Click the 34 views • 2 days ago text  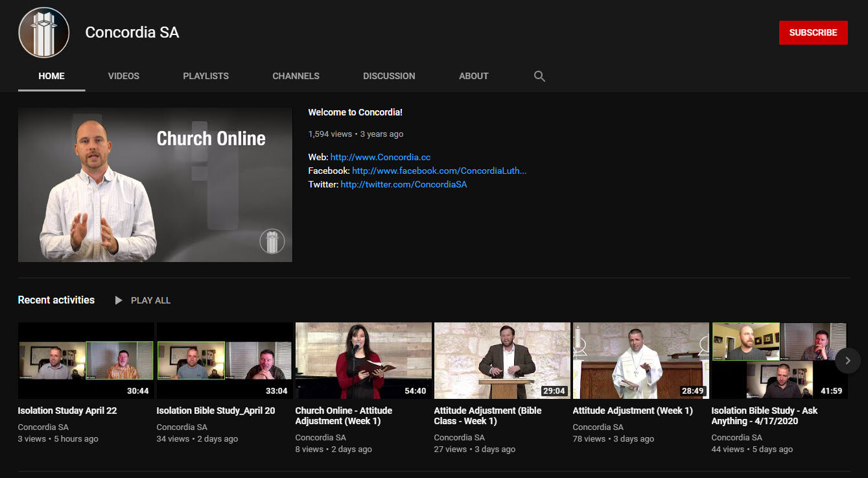tap(198, 439)
